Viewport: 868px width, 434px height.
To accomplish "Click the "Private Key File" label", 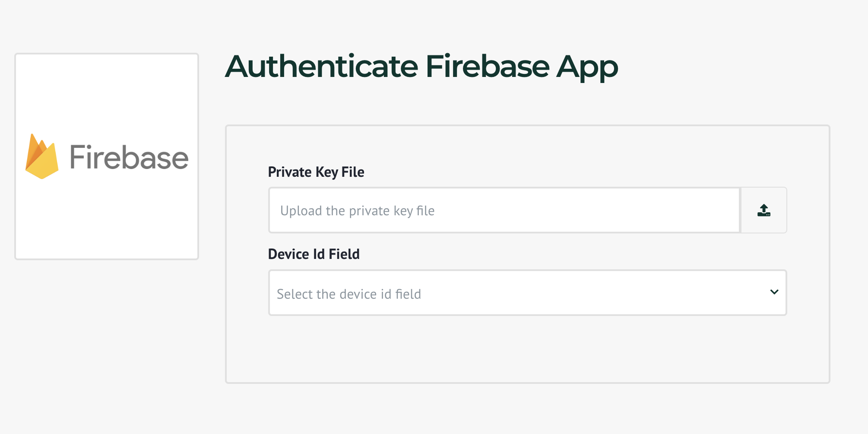I will [316, 172].
